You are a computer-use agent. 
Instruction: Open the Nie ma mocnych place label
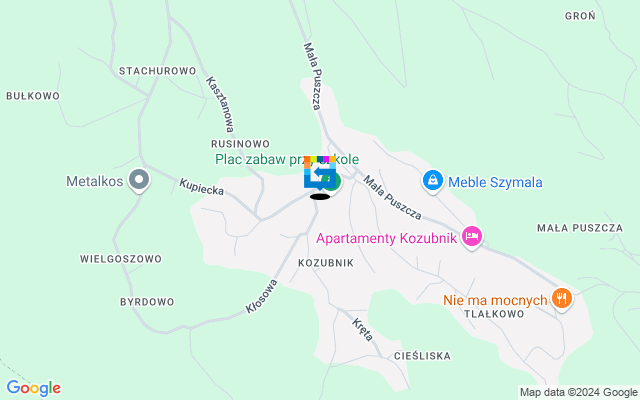(495, 300)
